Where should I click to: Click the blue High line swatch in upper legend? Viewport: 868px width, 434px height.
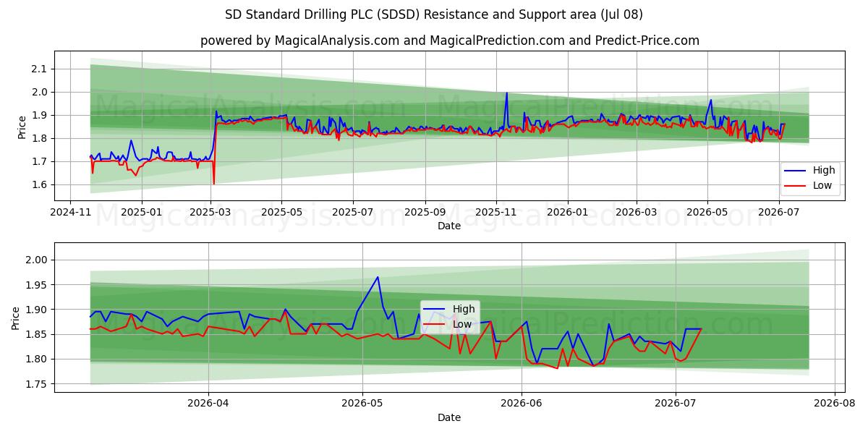pos(796,171)
